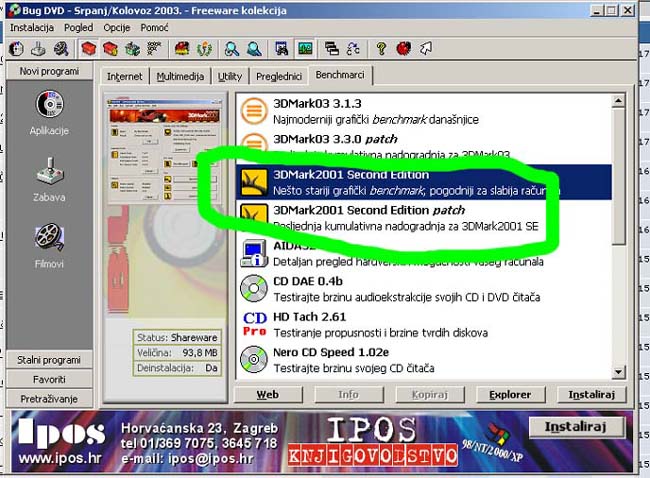This screenshot has width=650, height=478.
Task: Open the Zabava joystick category
Action: tap(49, 179)
